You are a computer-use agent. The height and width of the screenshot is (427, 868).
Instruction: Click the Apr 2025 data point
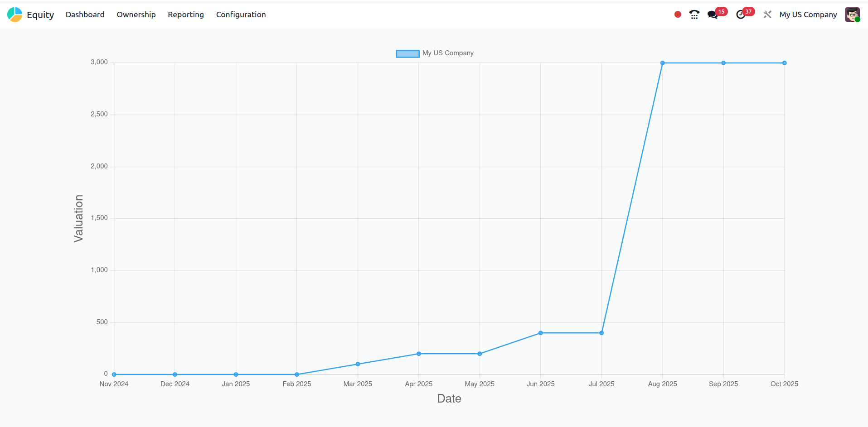click(418, 354)
